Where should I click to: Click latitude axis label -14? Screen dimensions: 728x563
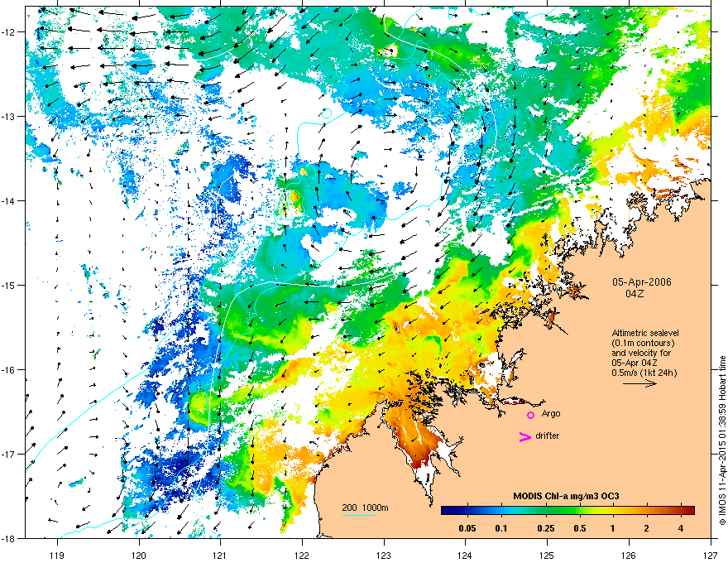click(x=9, y=200)
